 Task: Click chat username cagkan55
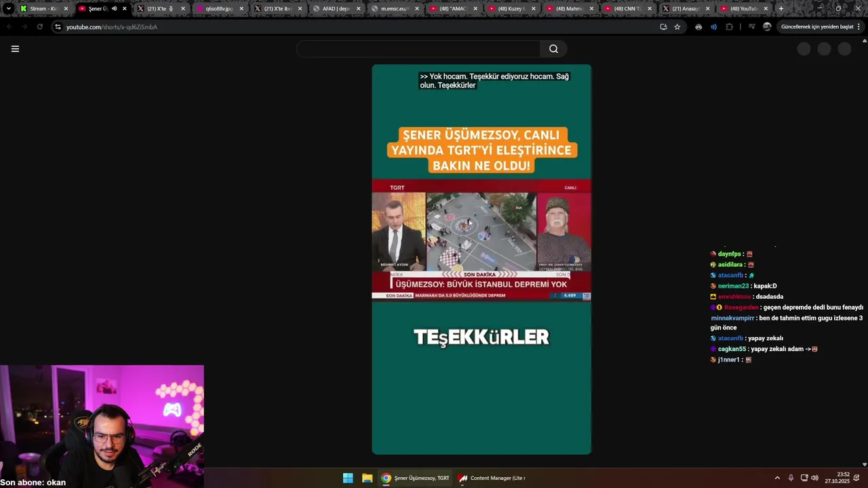coord(732,349)
